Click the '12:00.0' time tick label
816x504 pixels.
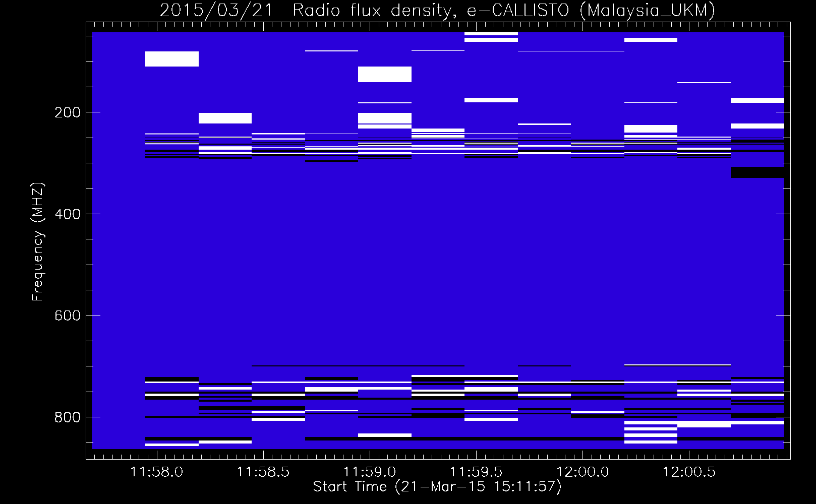(582, 472)
